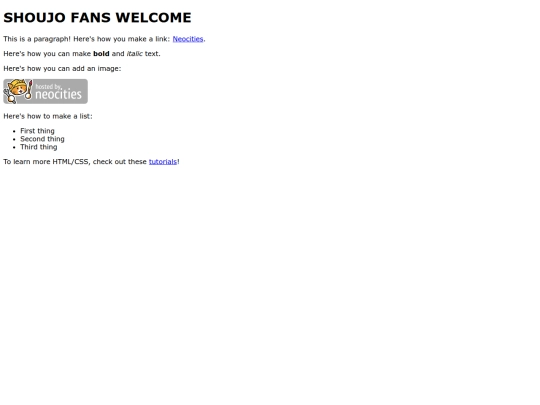This screenshot has height=405, width=540.
Task: Click the 'Here's how to make a list' text
Action: (48, 116)
